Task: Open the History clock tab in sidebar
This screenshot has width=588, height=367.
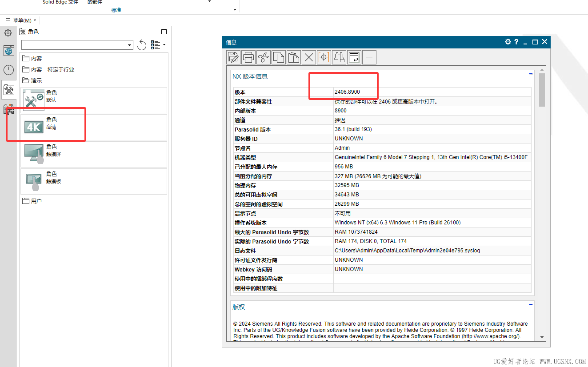Action: tap(9, 70)
